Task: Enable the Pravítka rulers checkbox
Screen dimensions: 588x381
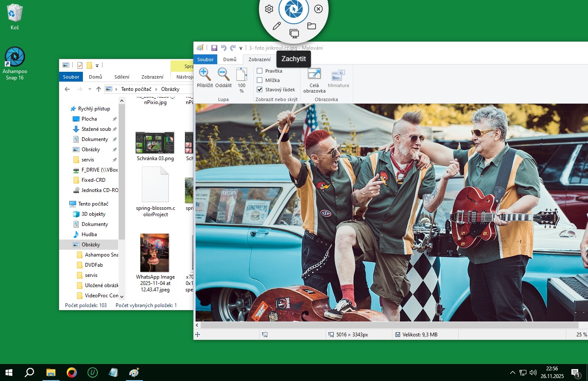Action: click(x=260, y=71)
